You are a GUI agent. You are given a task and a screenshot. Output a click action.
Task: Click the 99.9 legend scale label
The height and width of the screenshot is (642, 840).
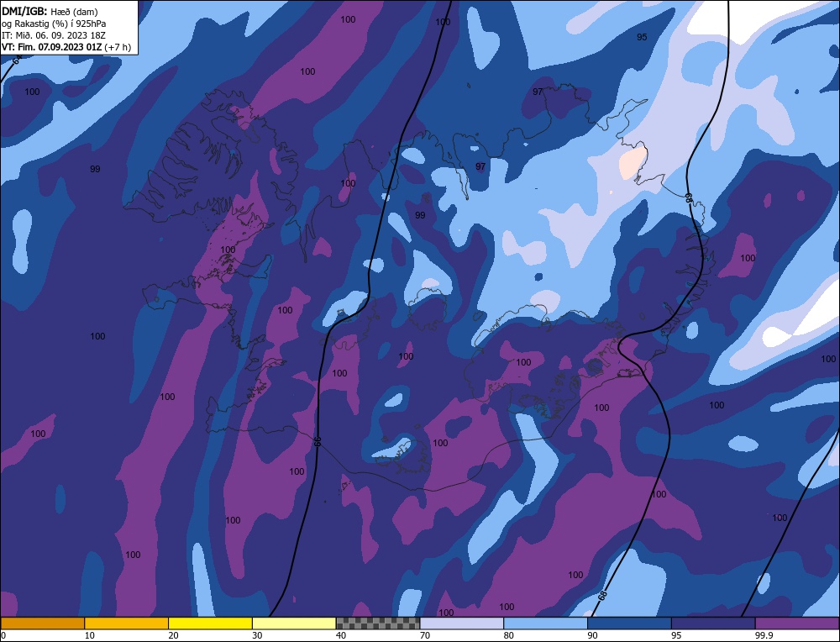click(764, 635)
